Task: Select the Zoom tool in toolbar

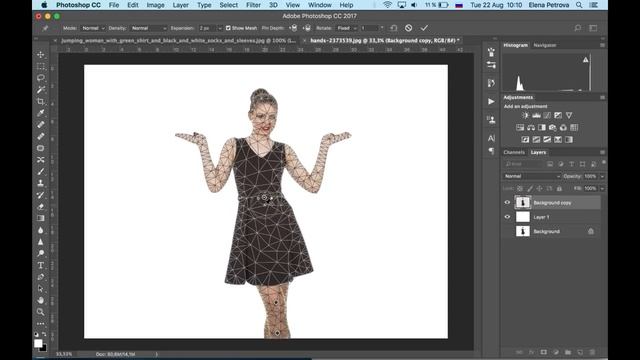Action: tap(41, 312)
